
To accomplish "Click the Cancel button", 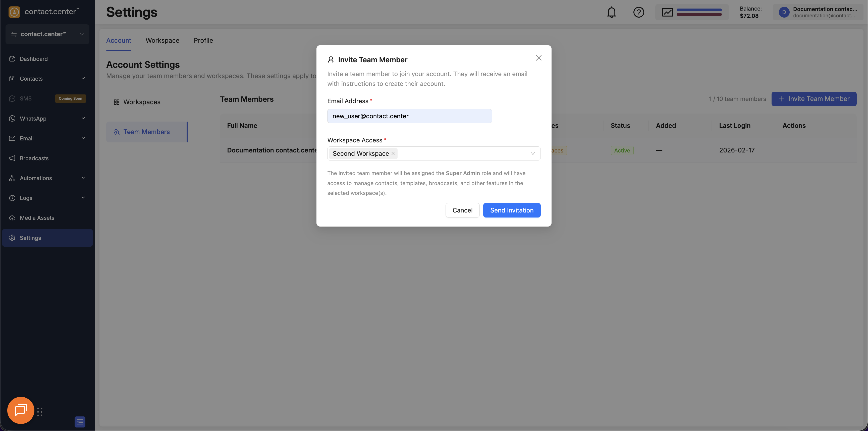I will click(462, 210).
